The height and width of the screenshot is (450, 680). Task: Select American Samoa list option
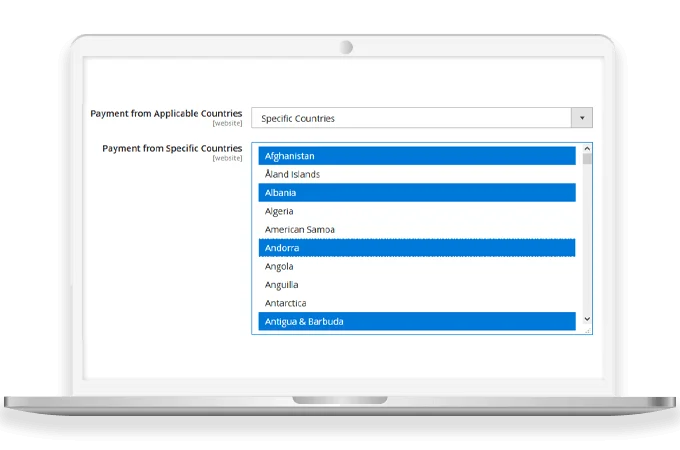pyautogui.click(x=416, y=229)
